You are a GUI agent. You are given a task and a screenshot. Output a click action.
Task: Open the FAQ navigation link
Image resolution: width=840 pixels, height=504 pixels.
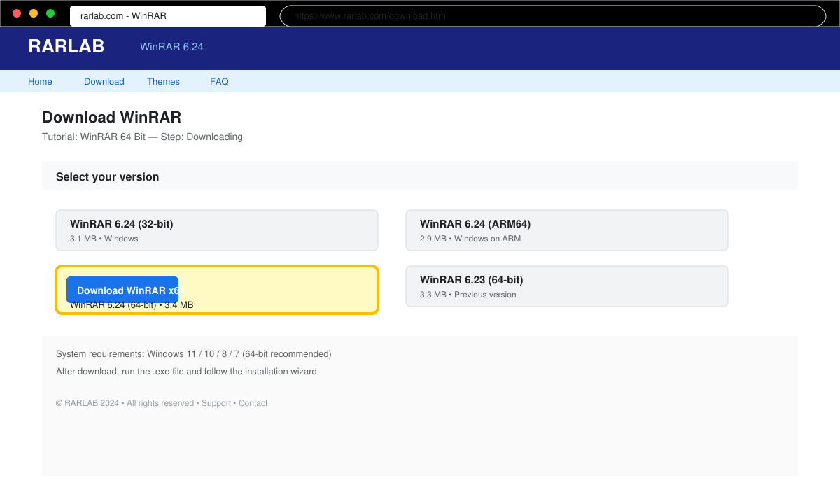219,81
